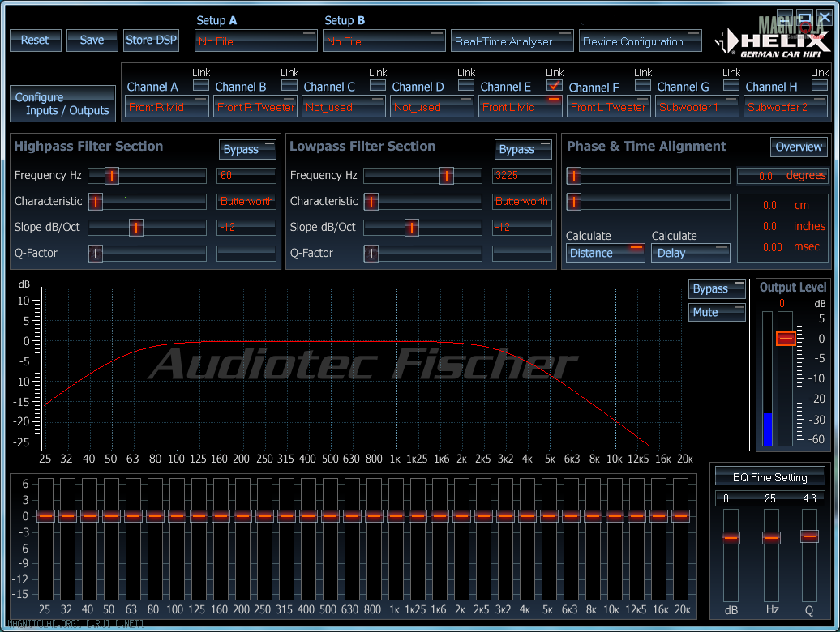
Task: Click the EQ fine dB fader
Action: 731,538
